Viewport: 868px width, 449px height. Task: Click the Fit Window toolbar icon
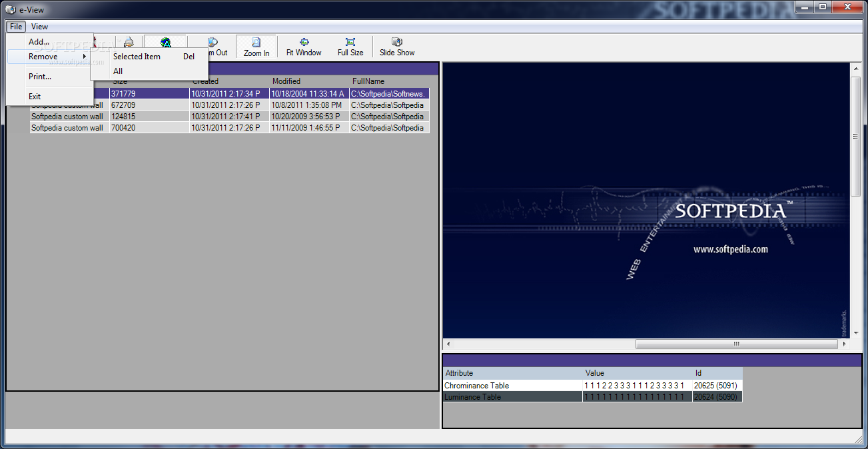pos(304,47)
